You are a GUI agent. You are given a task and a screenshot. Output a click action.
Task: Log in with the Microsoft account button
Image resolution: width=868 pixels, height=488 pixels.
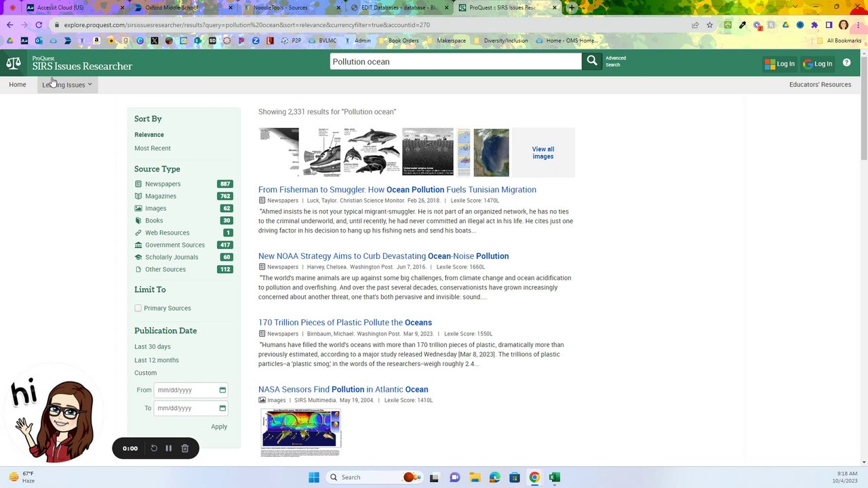coord(779,64)
